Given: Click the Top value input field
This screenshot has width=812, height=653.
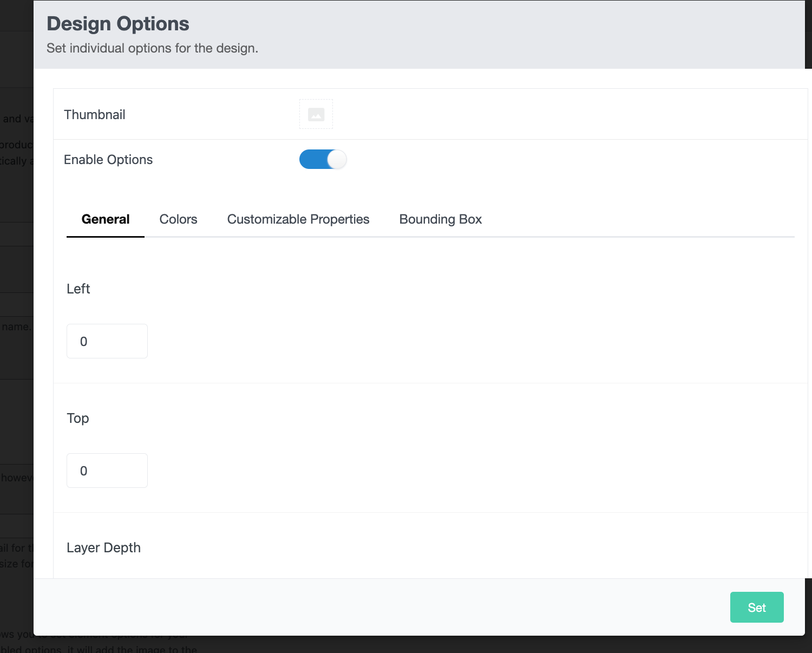Looking at the screenshot, I should [x=107, y=471].
